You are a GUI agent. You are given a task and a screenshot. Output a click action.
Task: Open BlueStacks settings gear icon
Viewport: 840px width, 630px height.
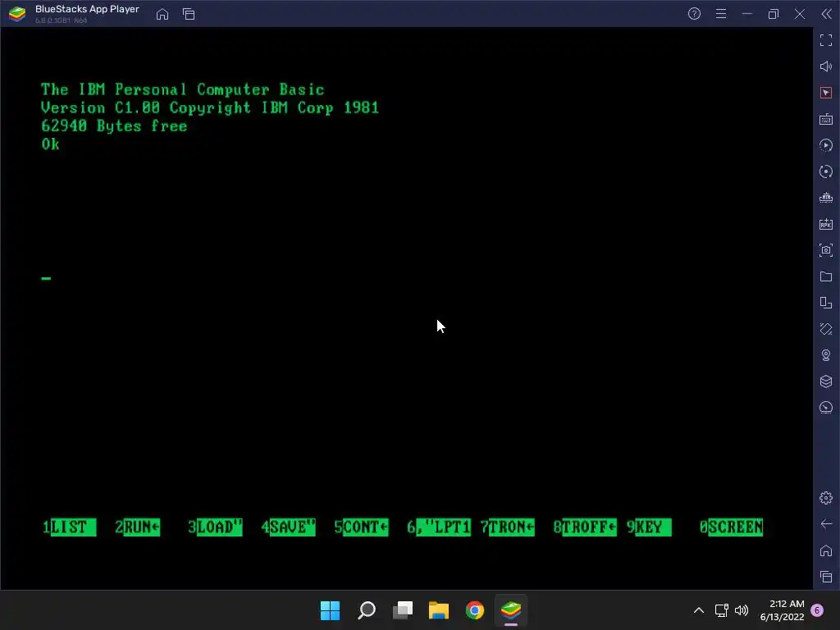[x=825, y=498]
